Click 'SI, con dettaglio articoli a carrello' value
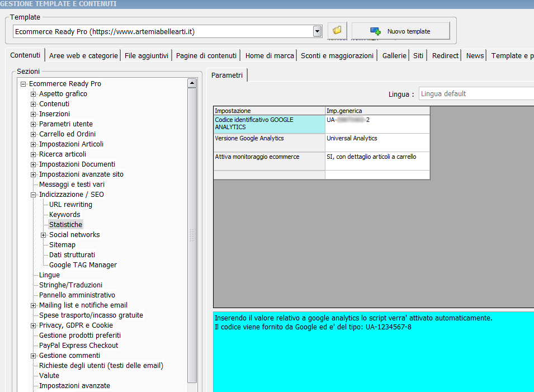 tap(377, 160)
